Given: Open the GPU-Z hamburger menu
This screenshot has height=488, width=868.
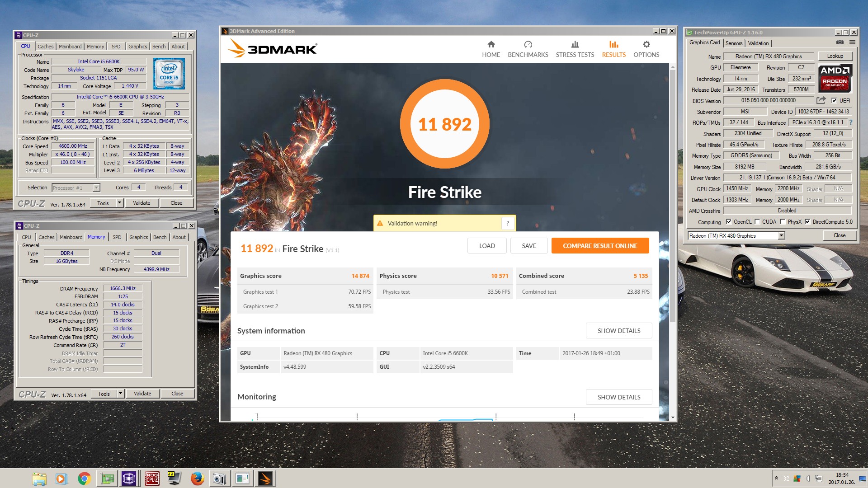Looking at the screenshot, I should 852,42.
